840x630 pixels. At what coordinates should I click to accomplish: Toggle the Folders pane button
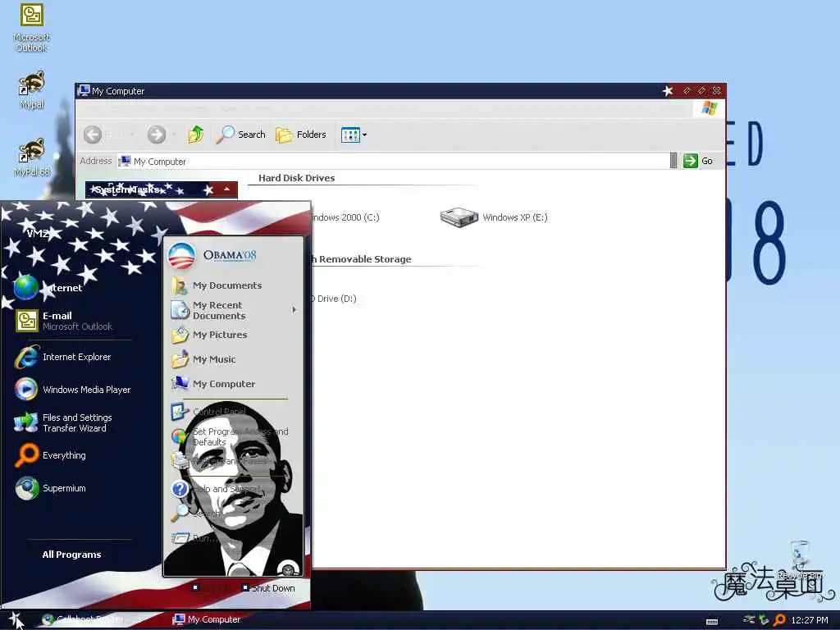click(300, 135)
